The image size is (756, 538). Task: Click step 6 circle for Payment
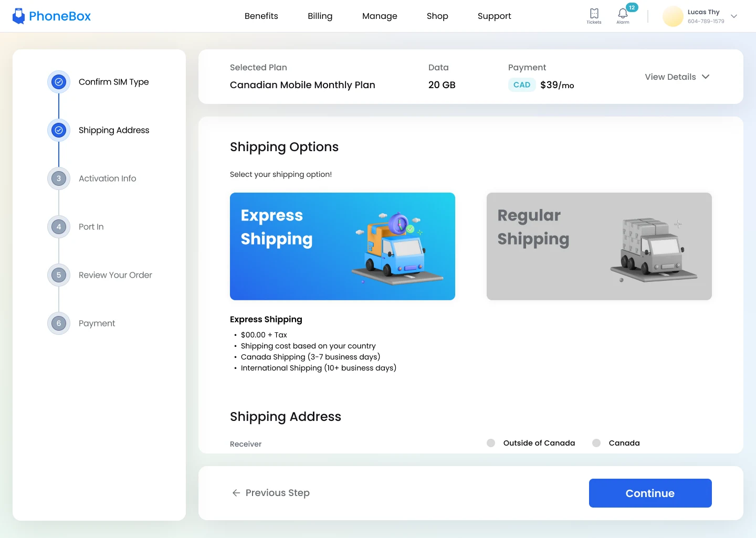(59, 323)
